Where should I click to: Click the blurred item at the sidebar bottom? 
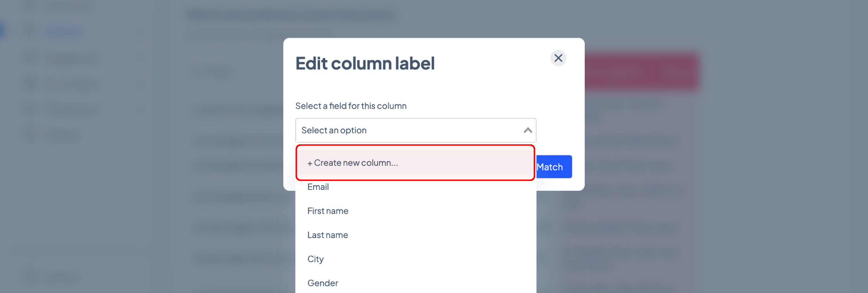62,277
